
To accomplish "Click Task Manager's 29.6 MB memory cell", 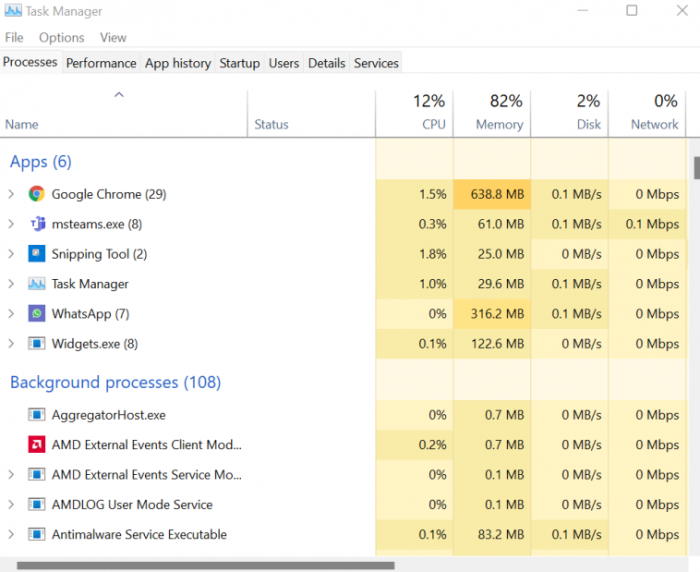I will coord(492,284).
